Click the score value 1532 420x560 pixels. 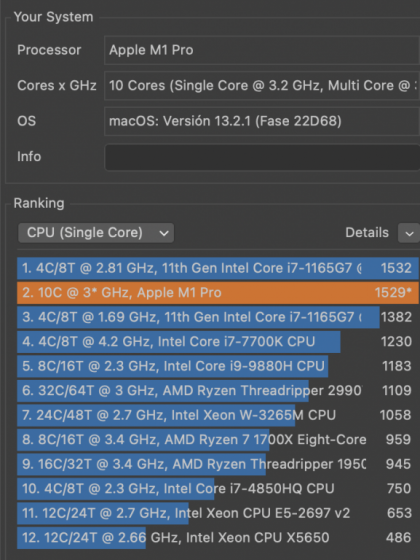[396, 268]
